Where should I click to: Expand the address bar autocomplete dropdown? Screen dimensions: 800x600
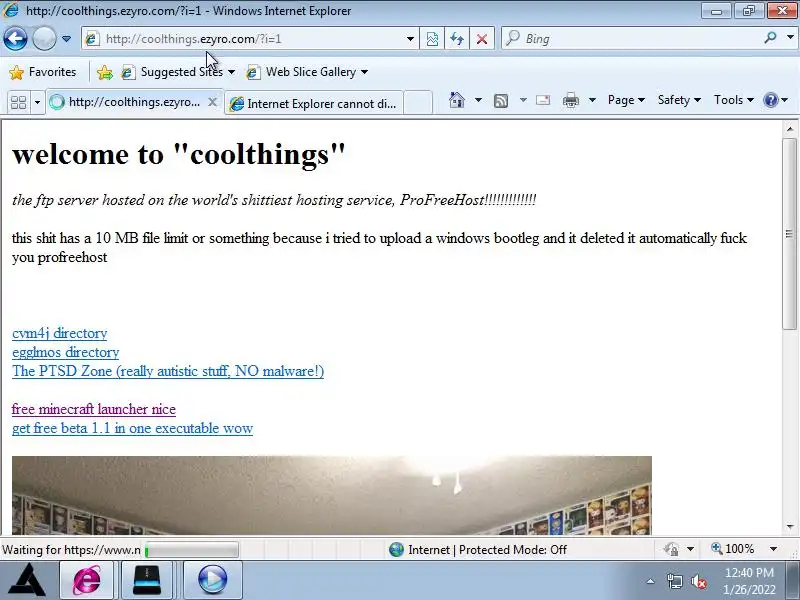click(x=410, y=39)
